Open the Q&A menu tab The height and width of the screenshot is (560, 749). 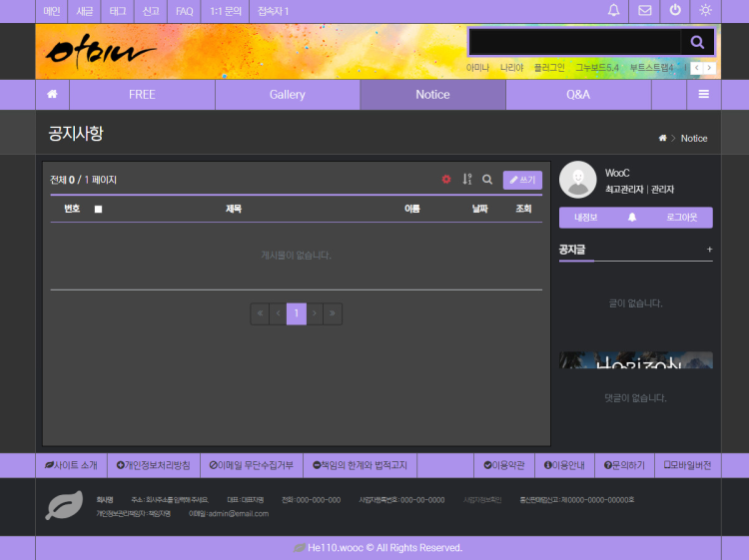point(578,95)
